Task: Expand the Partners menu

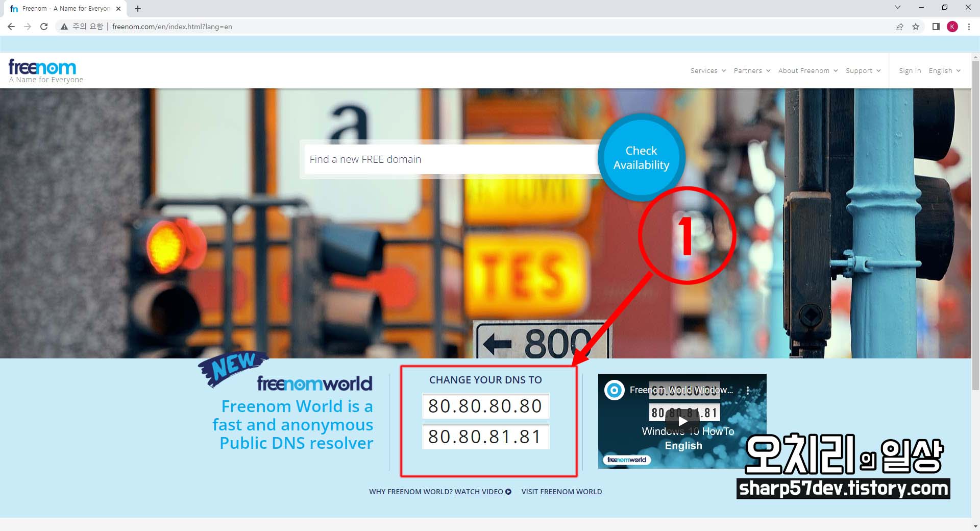Action: tap(752, 70)
